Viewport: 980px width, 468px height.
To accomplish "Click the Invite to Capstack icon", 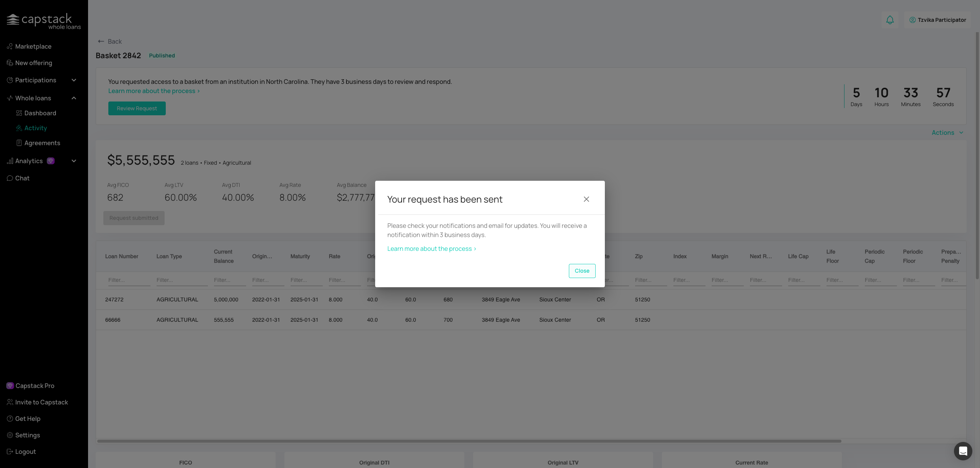I will point(10,402).
